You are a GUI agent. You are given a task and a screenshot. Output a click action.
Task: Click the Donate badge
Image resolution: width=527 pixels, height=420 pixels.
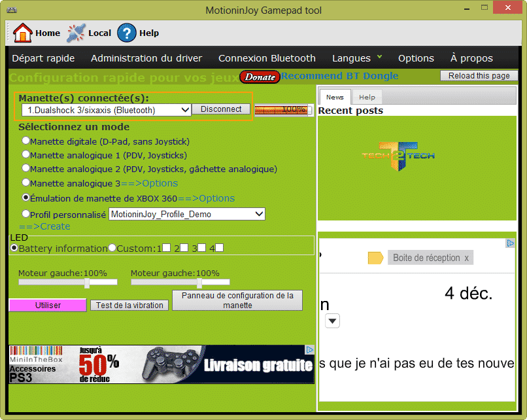260,77
